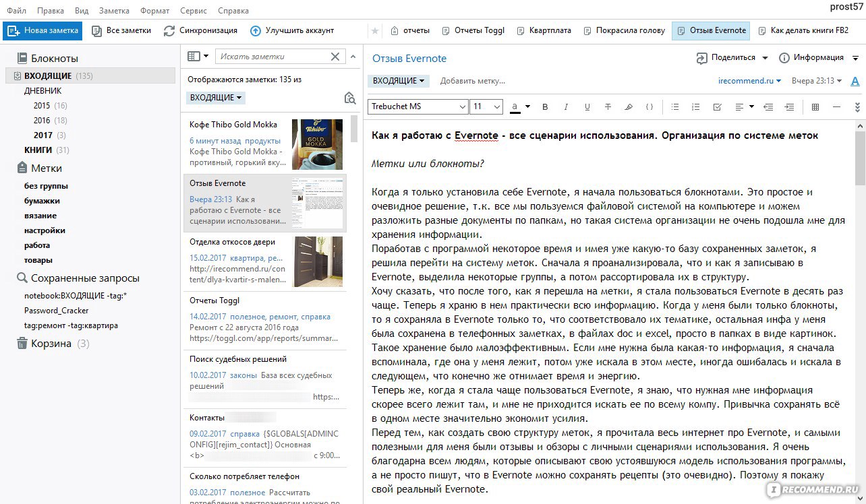Open the КНИГИ notebook
This screenshot has width=866, height=504.
tap(47, 150)
